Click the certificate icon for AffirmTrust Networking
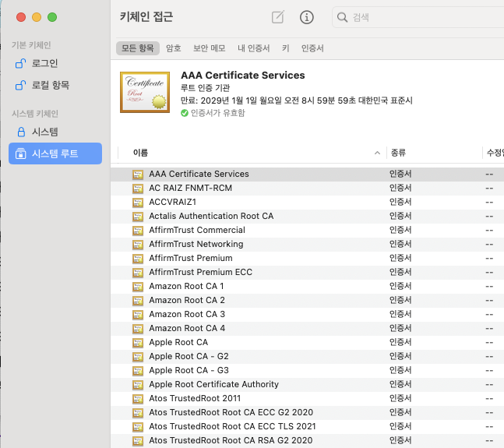This screenshot has width=504, height=448. [x=138, y=245]
